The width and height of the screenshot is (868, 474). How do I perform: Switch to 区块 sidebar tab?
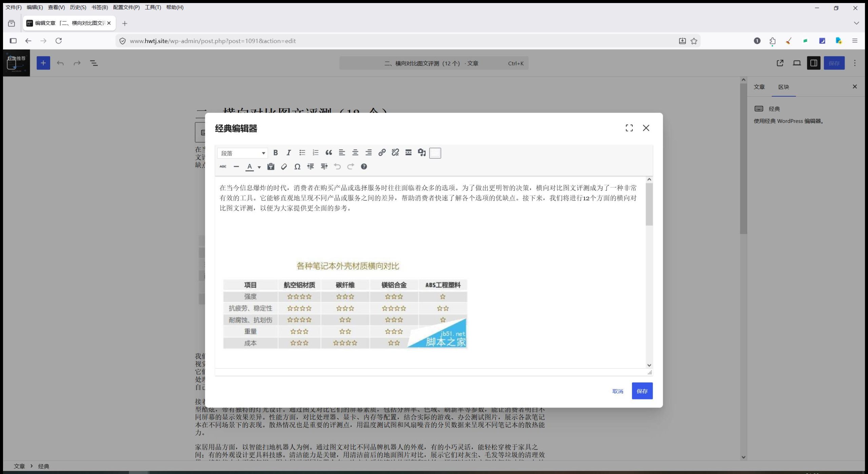click(x=784, y=87)
